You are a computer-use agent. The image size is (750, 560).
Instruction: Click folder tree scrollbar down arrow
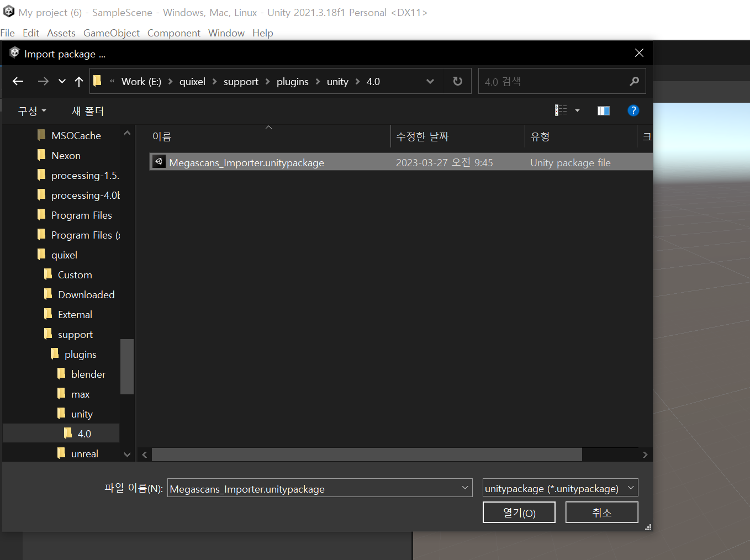(127, 455)
